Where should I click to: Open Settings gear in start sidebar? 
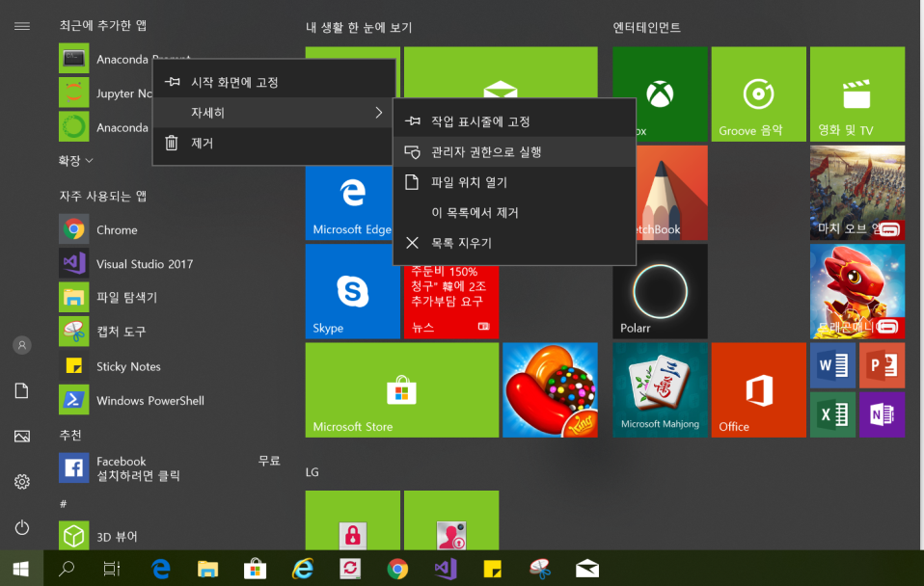(22, 482)
